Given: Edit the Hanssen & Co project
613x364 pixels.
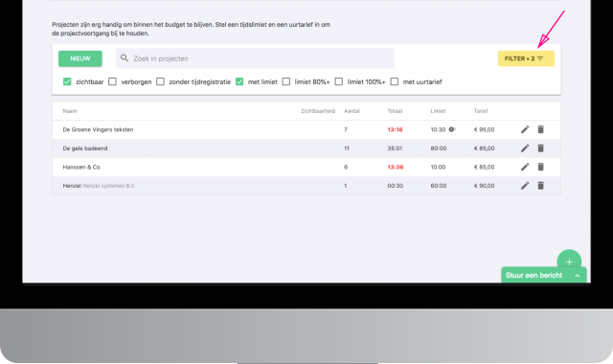Looking at the screenshot, I should click(x=525, y=167).
